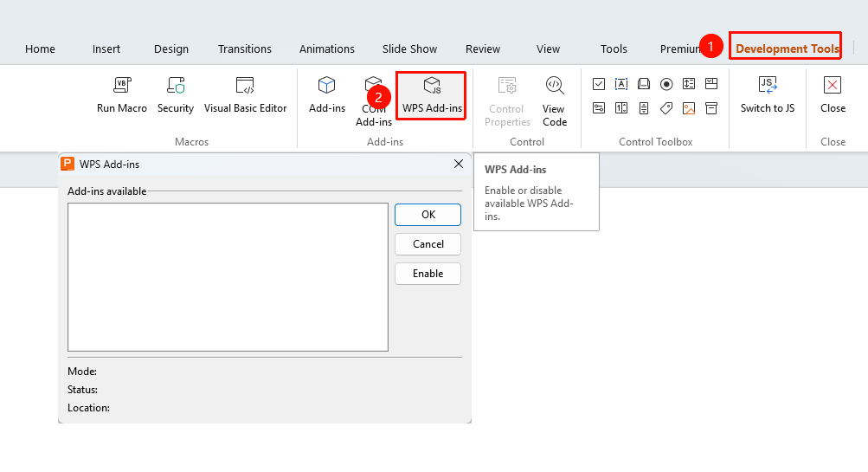The image size is (868, 472).
Task: Go to the Design tab
Action: tap(171, 48)
